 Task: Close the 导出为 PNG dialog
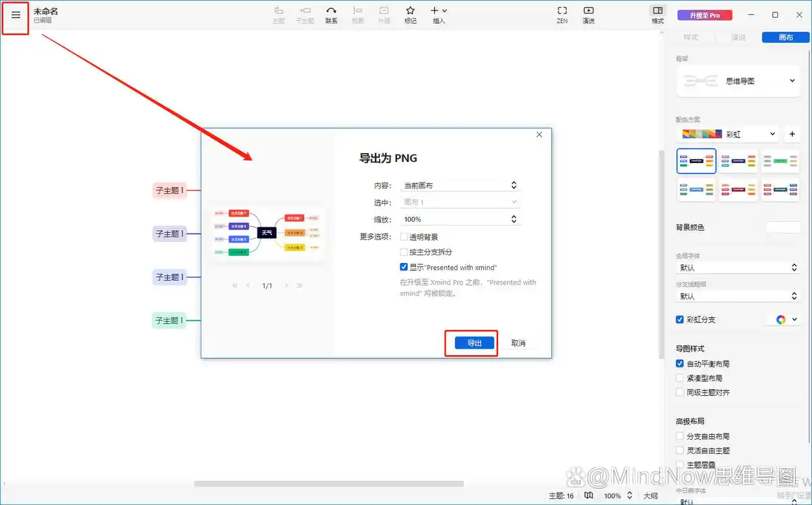coord(539,135)
